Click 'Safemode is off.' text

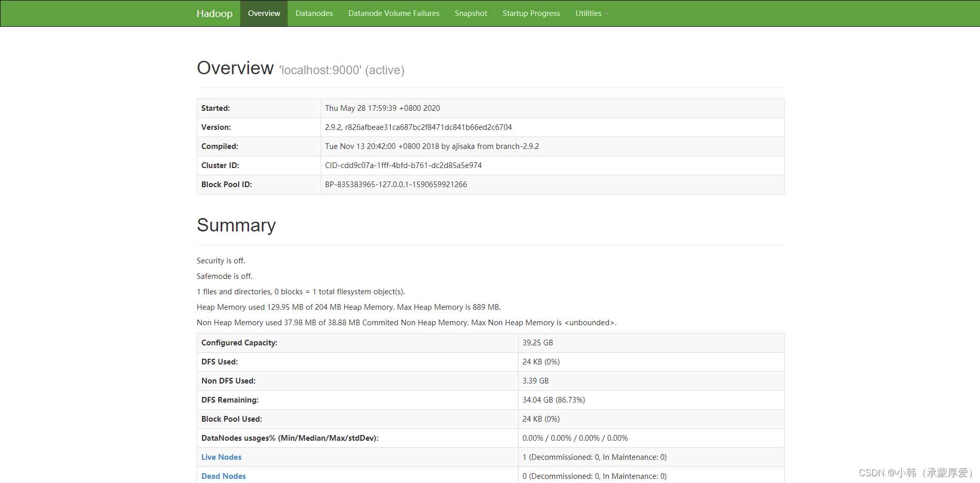224,276
